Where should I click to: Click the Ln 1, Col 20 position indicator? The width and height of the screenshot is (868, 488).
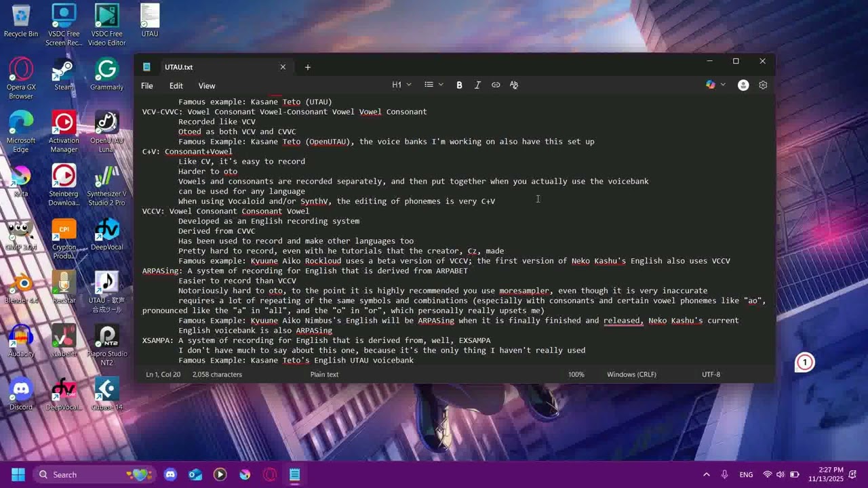click(163, 374)
